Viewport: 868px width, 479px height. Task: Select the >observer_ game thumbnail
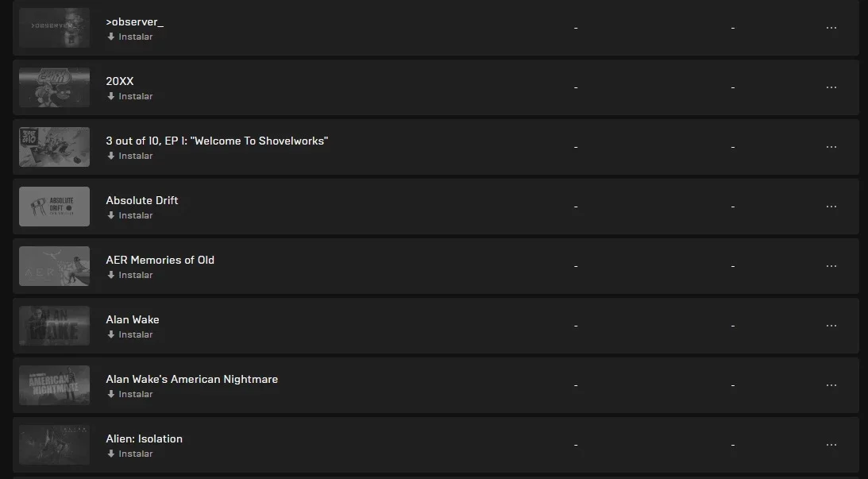[x=54, y=28]
